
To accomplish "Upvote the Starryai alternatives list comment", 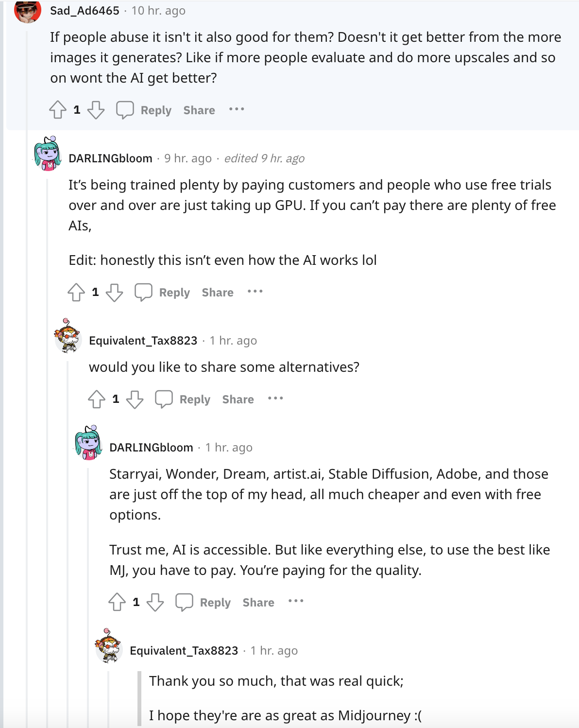I will coord(117,602).
